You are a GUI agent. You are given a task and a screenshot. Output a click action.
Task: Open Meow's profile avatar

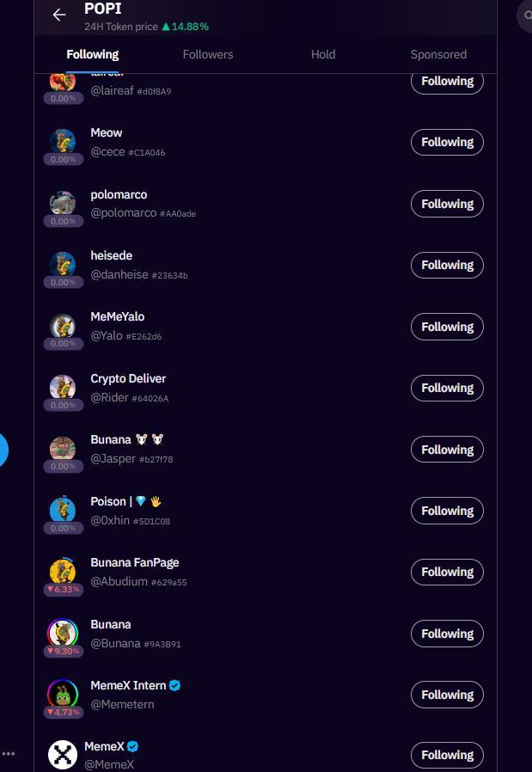tap(63, 140)
